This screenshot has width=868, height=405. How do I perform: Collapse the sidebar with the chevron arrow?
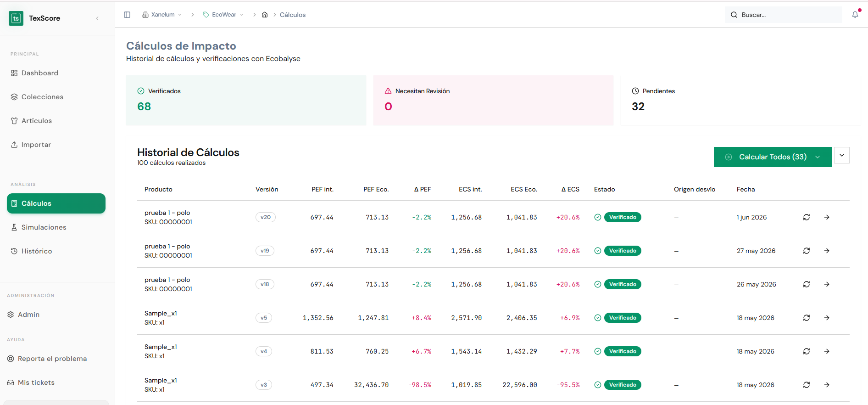click(x=97, y=18)
